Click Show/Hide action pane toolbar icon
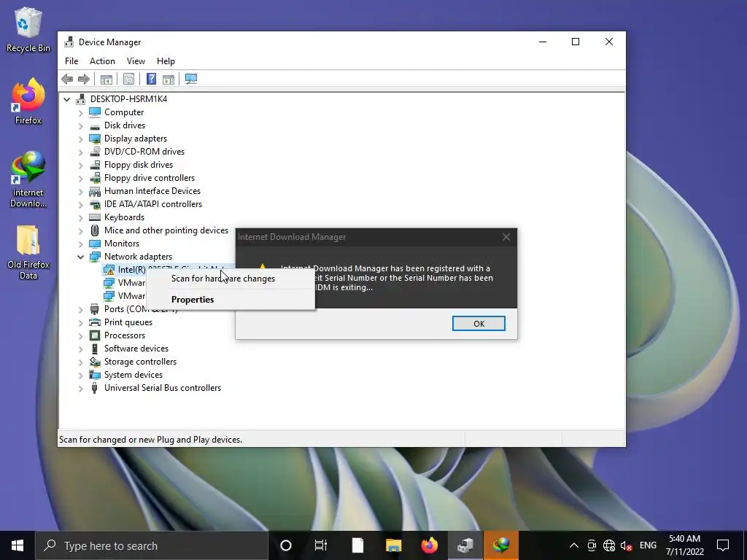The image size is (747, 560). [x=169, y=79]
